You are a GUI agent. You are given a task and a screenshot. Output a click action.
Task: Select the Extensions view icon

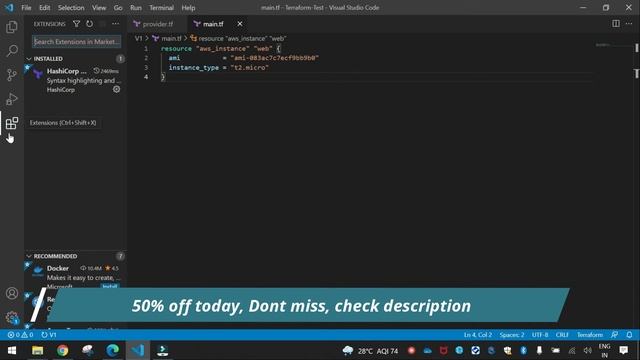tap(12, 123)
